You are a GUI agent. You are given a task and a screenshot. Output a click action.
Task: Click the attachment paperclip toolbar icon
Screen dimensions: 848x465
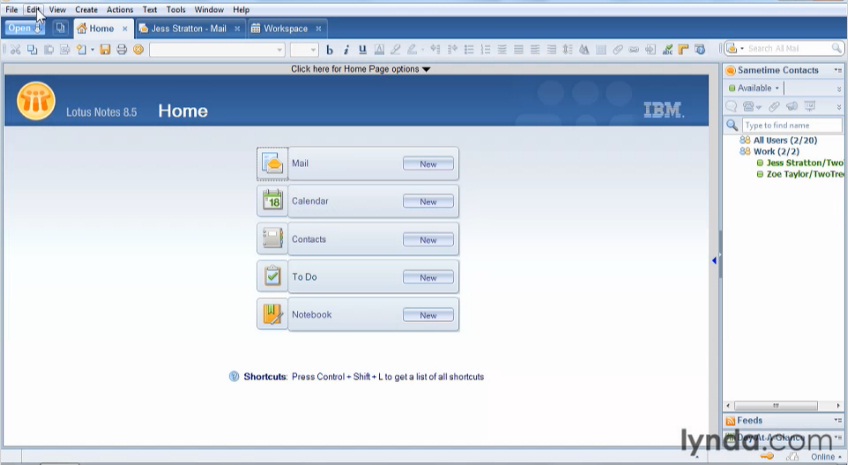coord(617,50)
